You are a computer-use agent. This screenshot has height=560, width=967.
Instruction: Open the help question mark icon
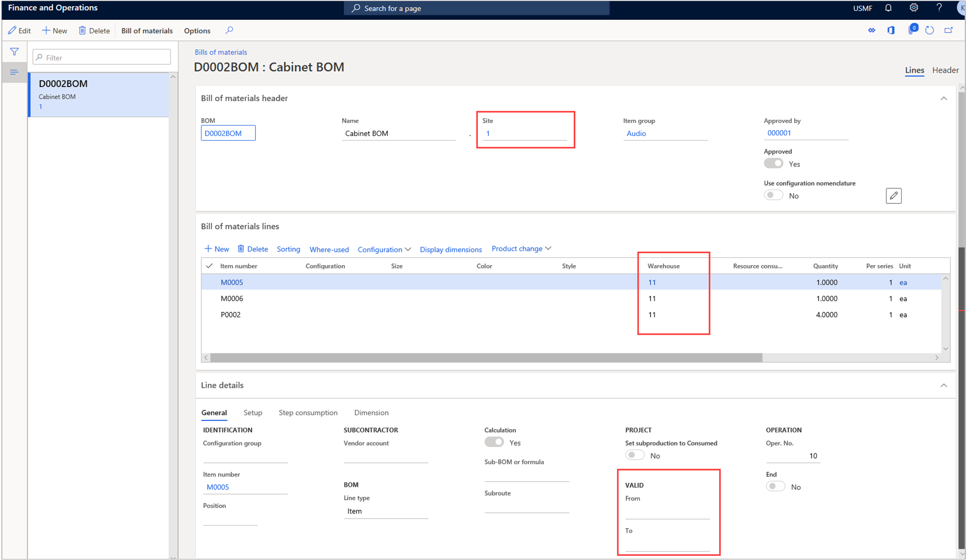(939, 8)
